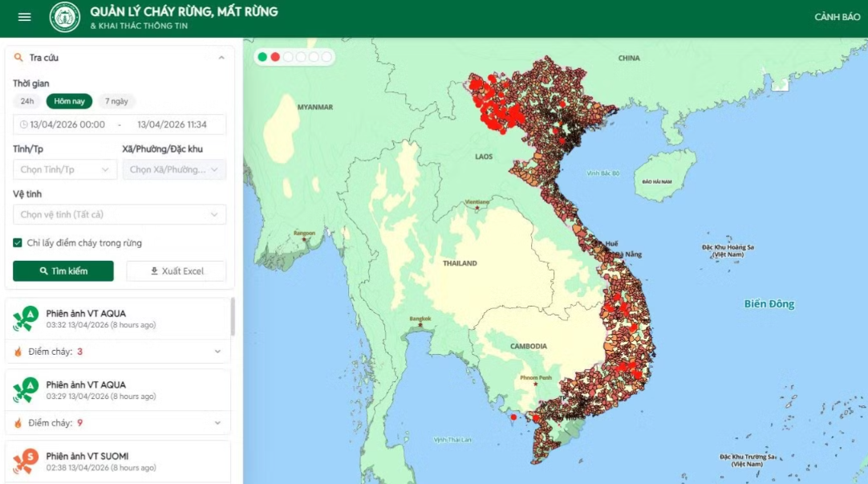Switch time range to 7 ngày
The width and height of the screenshot is (868, 484).
click(116, 101)
